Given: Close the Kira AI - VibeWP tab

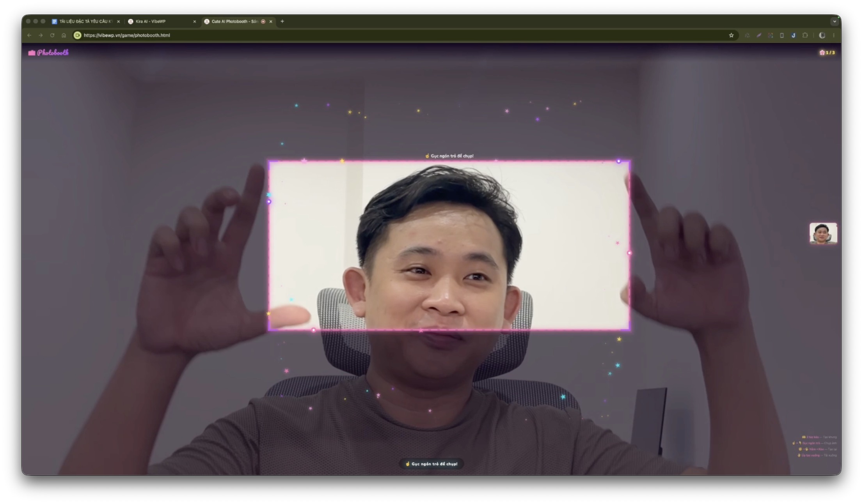Looking at the screenshot, I should pos(195,21).
